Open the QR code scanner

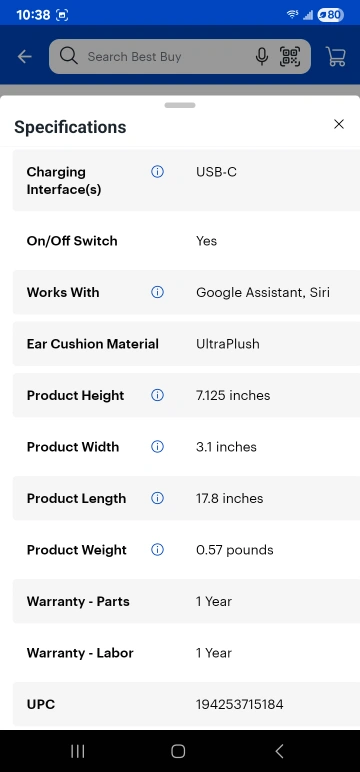[x=290, y=57]
